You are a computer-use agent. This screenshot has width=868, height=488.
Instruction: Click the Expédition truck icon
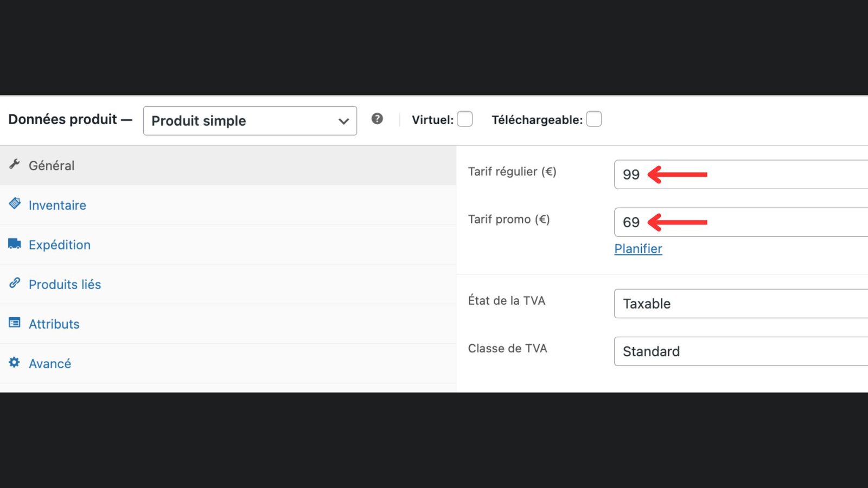click(15, 243)
